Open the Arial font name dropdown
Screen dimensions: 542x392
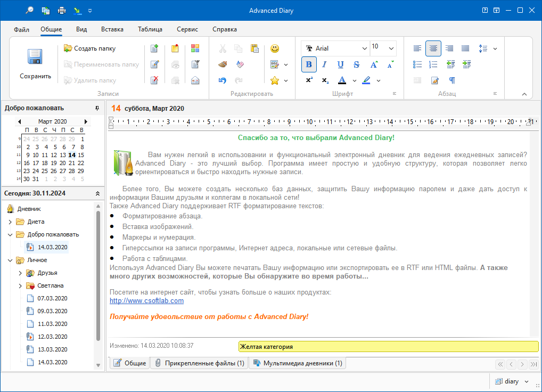[364, 48]
